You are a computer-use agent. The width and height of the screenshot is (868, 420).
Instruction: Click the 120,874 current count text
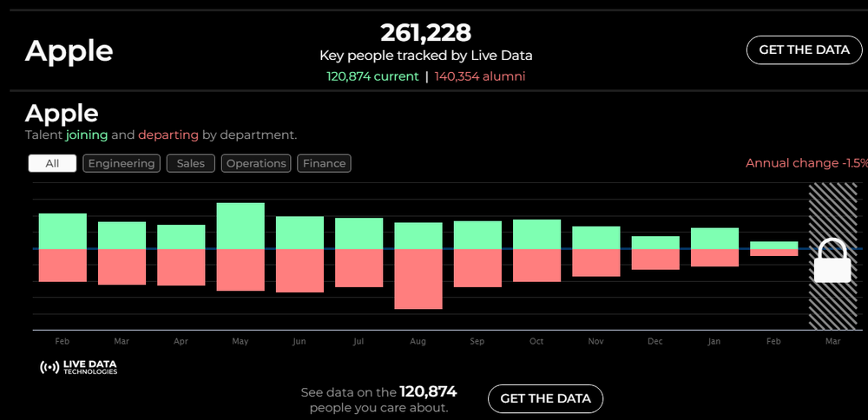(372, 76)
